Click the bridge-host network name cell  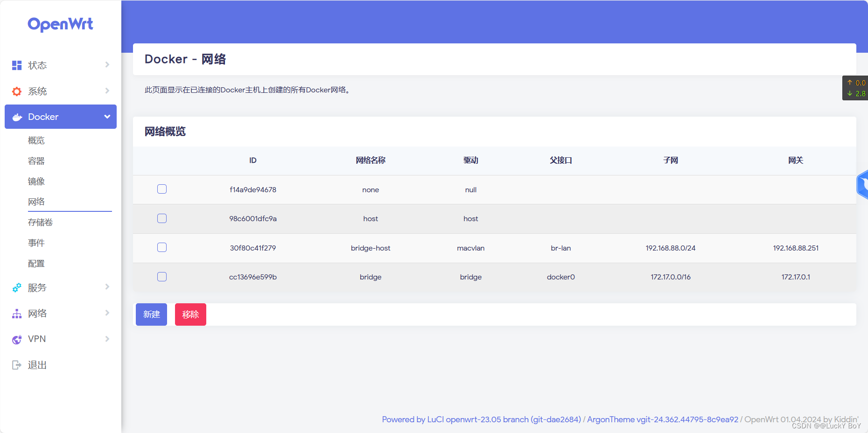[371, 248]
